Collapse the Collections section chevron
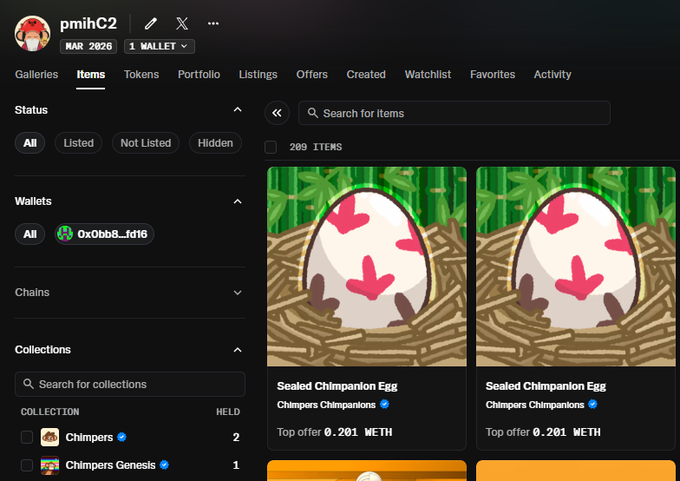 tap(238, 350)
